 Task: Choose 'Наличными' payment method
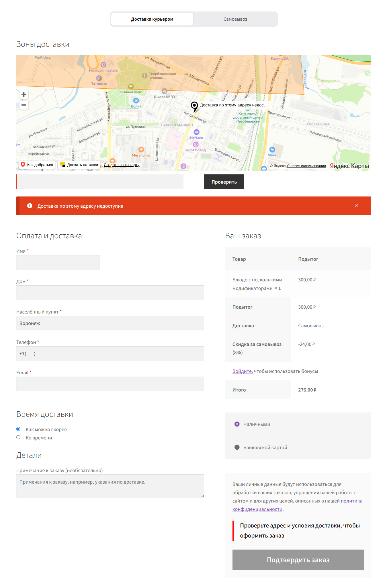[x=237, y=424]
